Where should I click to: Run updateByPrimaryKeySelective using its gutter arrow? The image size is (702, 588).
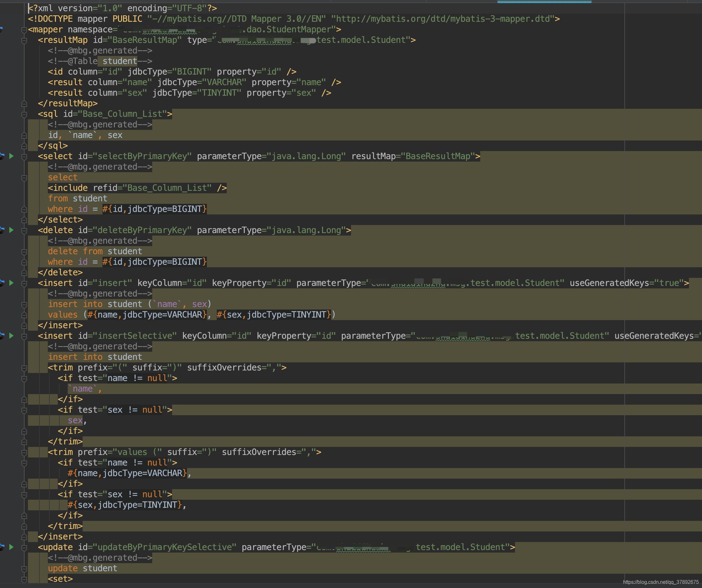coord(11,547)
